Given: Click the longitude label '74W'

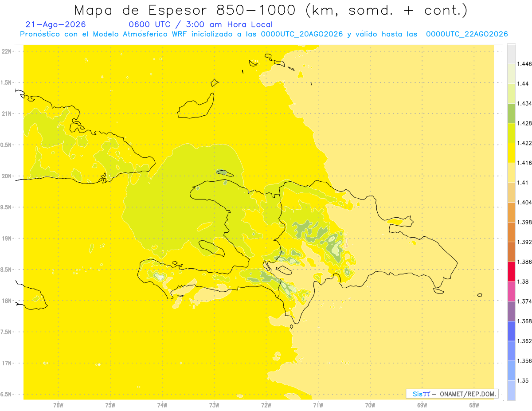Looking at the screenshot, I should pos(162,405).
